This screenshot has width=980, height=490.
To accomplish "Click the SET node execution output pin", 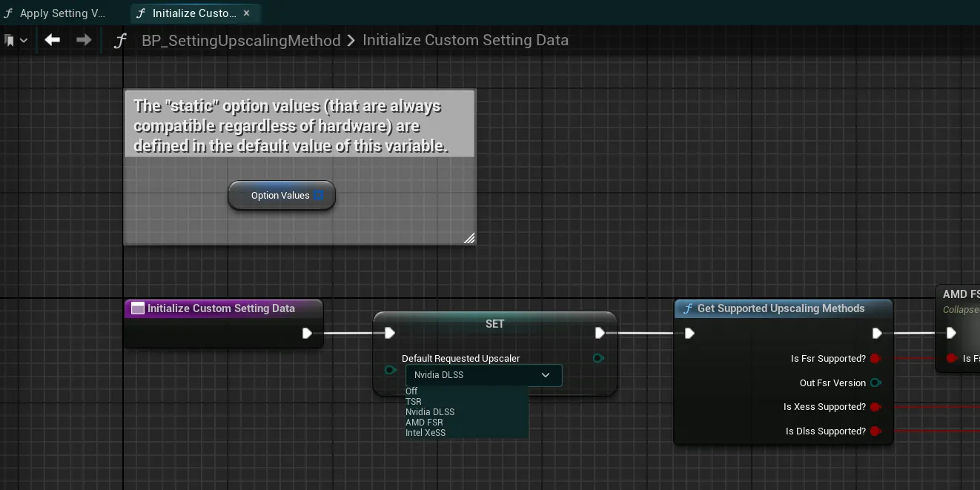I will click(x=600, y=334).
